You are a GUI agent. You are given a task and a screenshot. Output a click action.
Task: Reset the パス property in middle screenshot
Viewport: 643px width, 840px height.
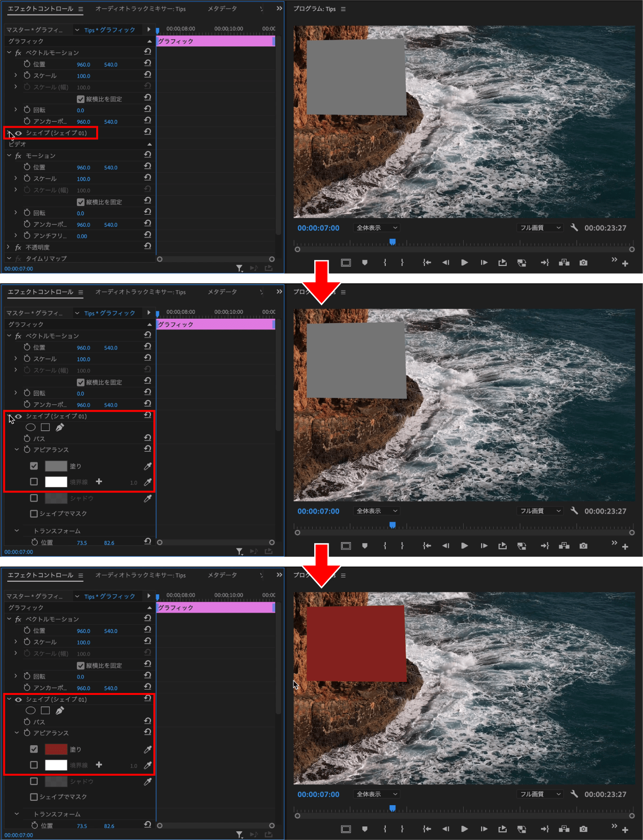[147, 438]
